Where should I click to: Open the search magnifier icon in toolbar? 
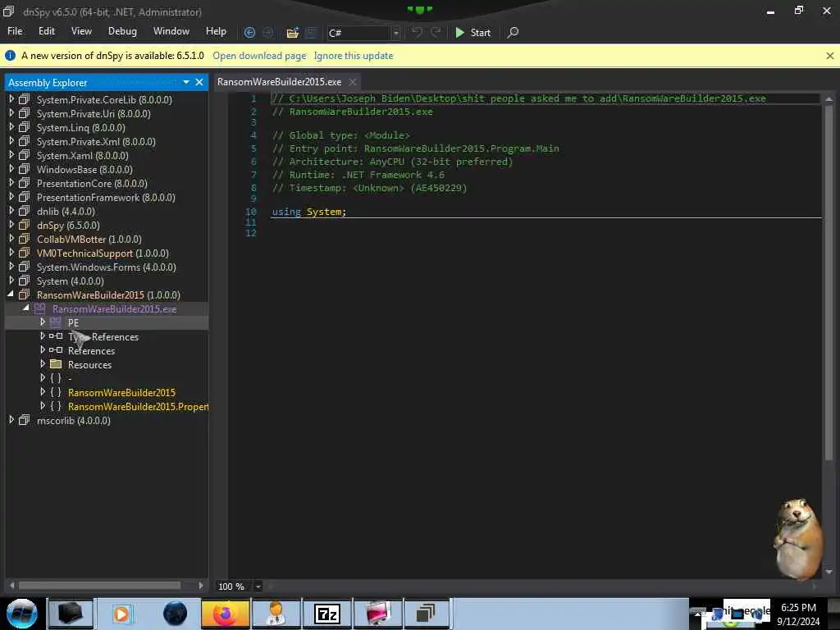coord(513,32)
